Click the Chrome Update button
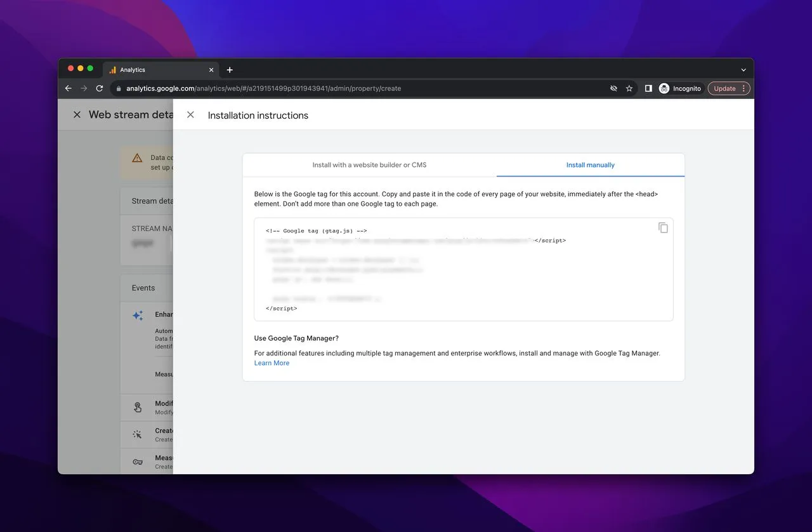Viewport: 812px width, 532px height. (x=724, y=88)
